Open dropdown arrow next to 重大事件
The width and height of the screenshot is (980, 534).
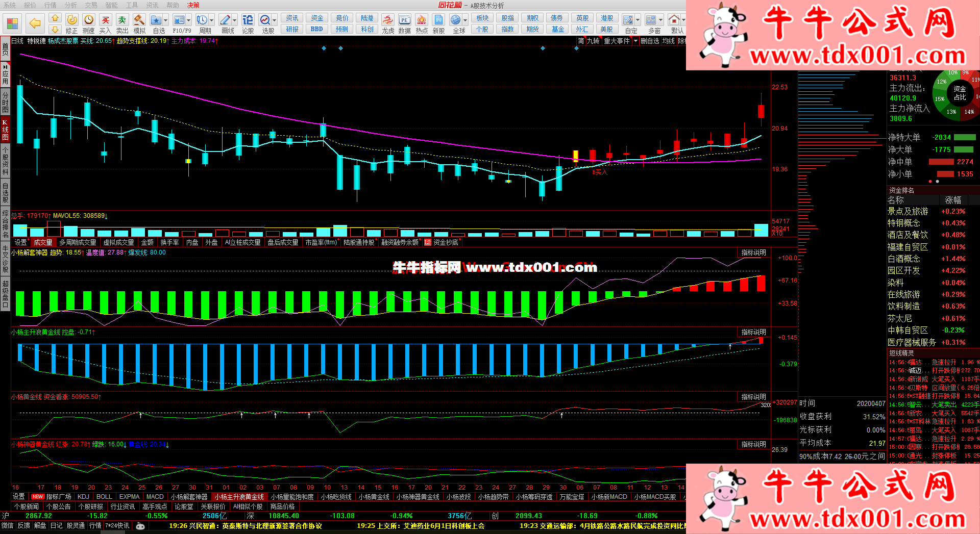(635, 41)
